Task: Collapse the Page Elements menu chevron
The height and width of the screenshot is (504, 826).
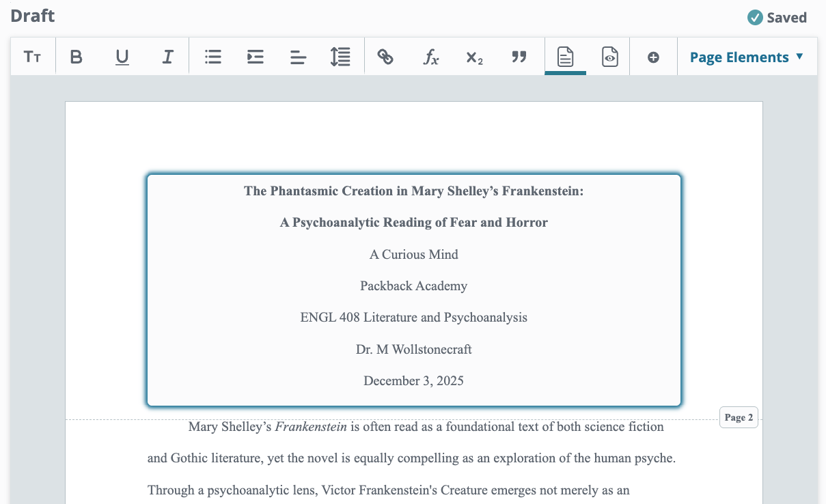Action: (799, 57)
